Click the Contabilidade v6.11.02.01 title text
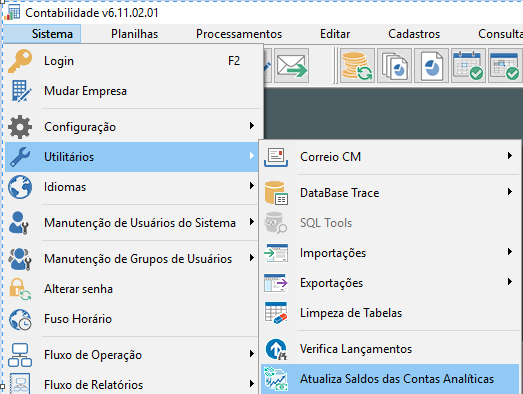 (x=92, y=13)
